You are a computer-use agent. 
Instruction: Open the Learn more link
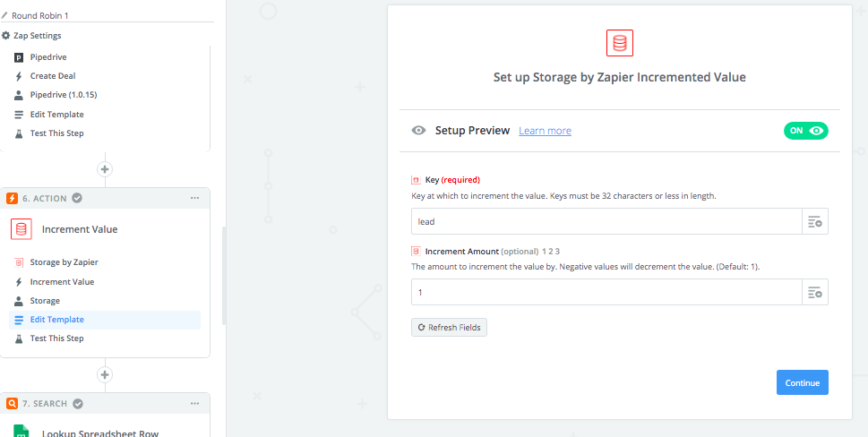[x=545, y=131]
